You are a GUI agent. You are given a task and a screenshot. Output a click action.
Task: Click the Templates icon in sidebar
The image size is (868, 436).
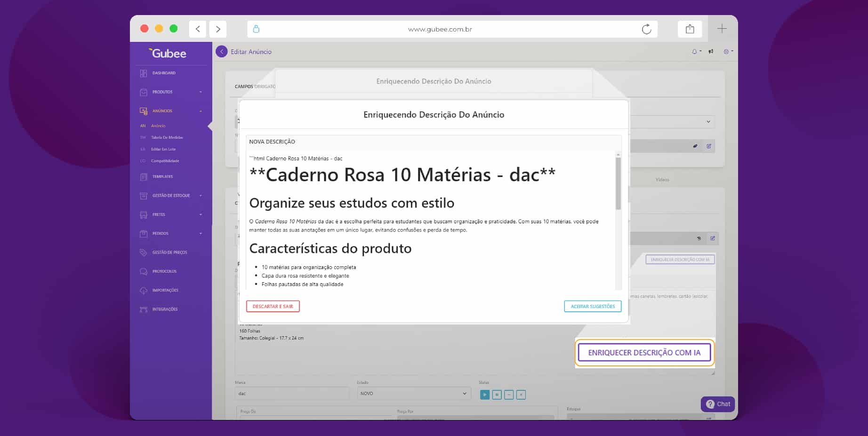(x=144, y=177)
